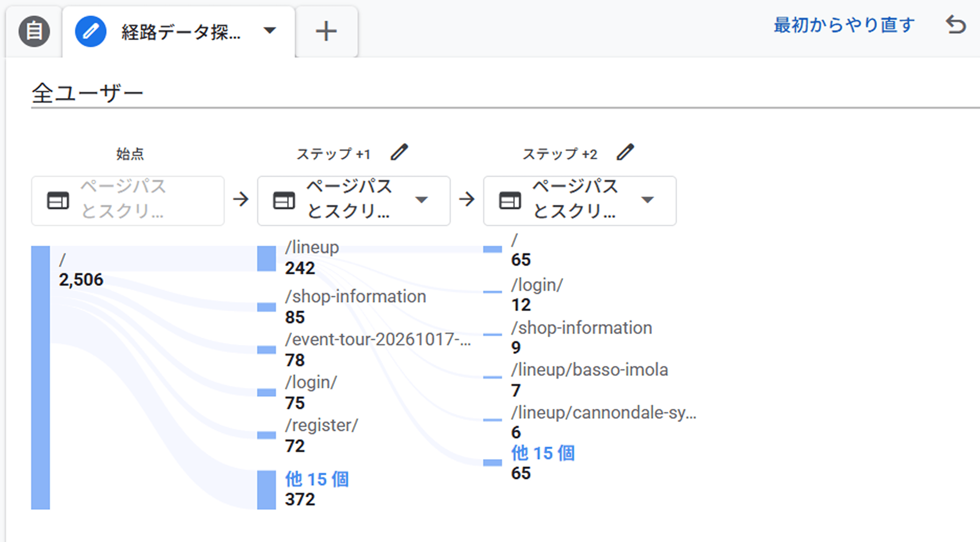The width and height of the screenshot is (980, 542).
Task: Click the 始点 column label
Action: (x=130, y=154)
